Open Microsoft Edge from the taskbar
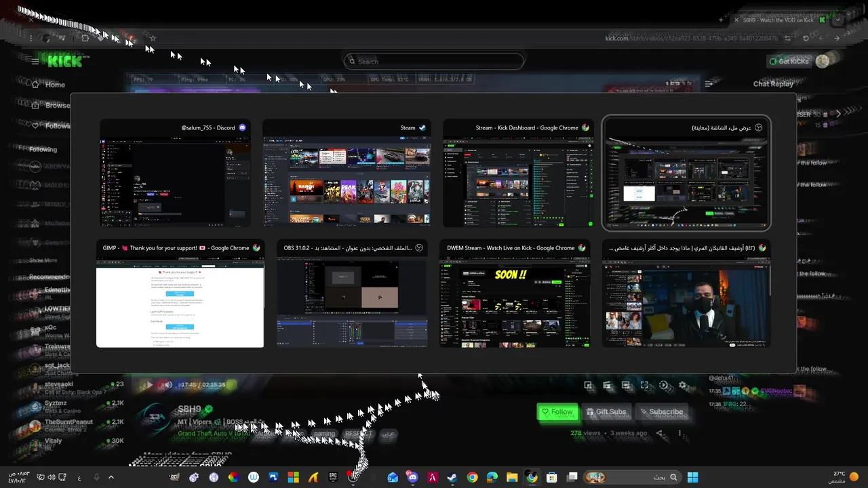 (x=492, y=477)
